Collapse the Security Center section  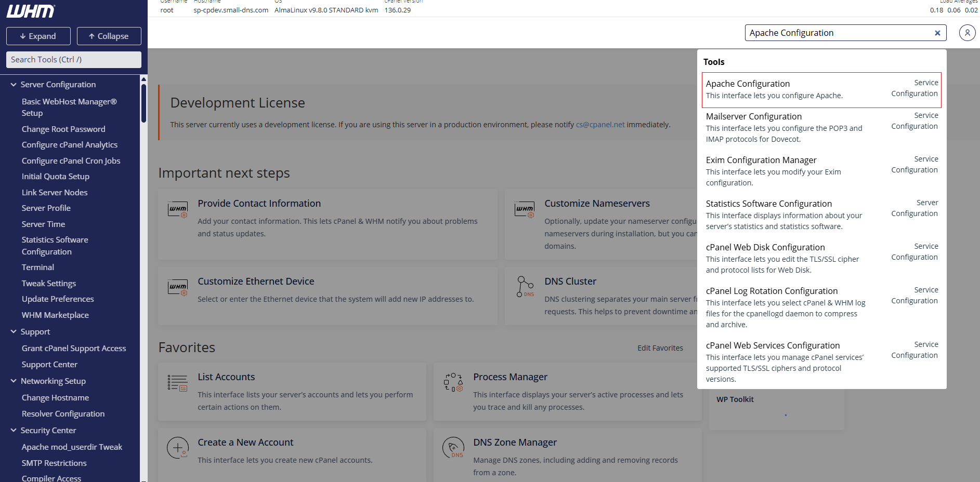click(x=14, y=430)
